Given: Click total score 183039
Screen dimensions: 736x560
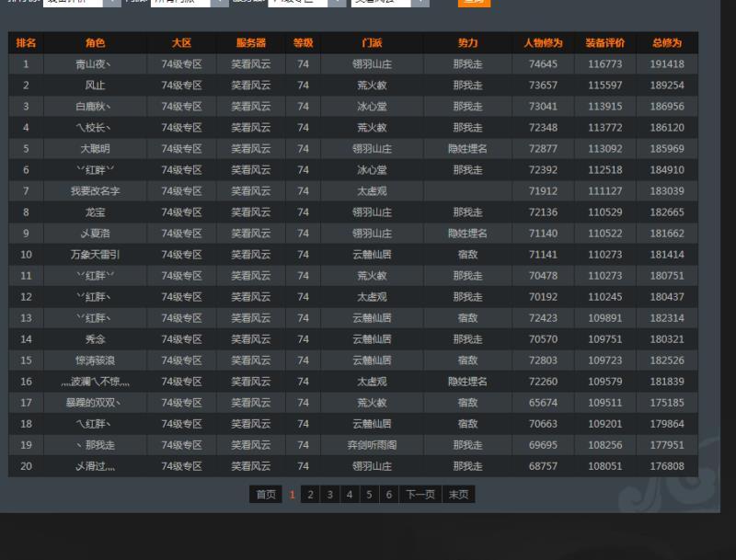Looking at the screenshot, I should coord(667,191).
